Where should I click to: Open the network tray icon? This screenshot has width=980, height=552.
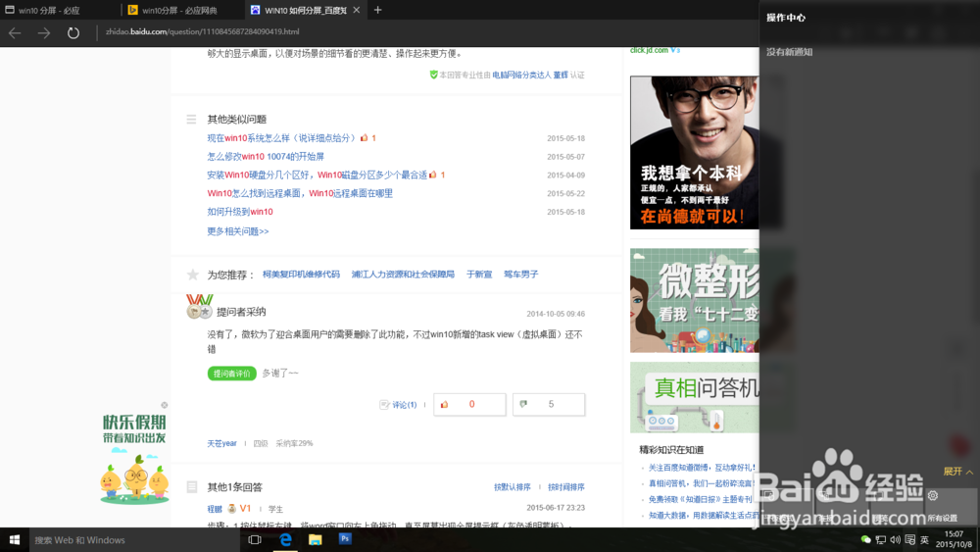pyautogui.click(x=881, y=539)
